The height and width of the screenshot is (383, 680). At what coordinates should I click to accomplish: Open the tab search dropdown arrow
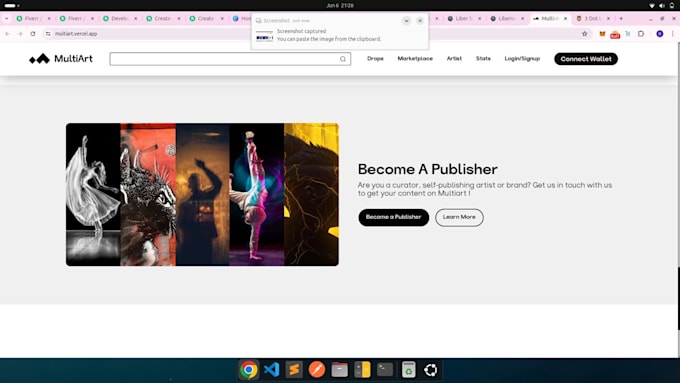click(x=7, y=19)
